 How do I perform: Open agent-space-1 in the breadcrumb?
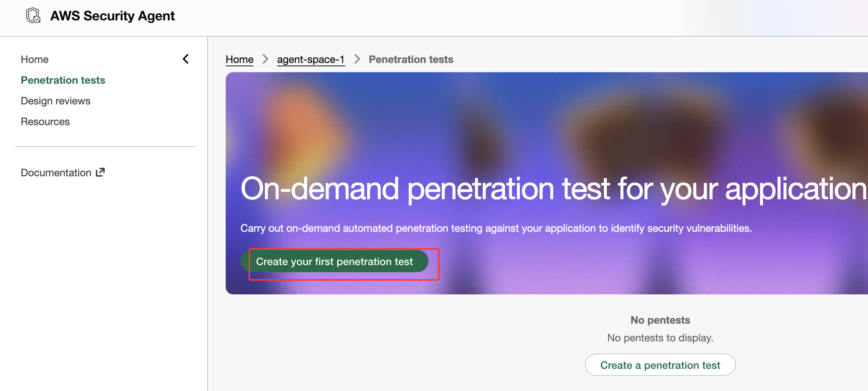(x=310, y=59)
